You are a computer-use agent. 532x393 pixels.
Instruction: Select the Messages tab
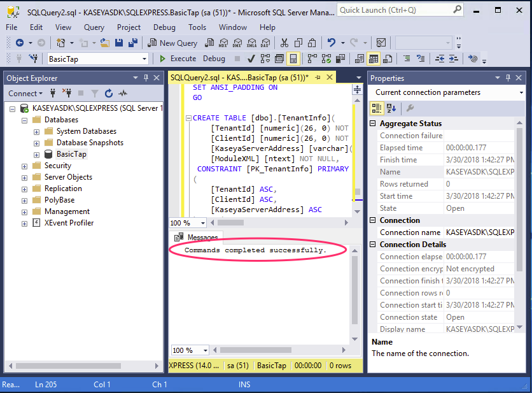click(x=196, y=237)
